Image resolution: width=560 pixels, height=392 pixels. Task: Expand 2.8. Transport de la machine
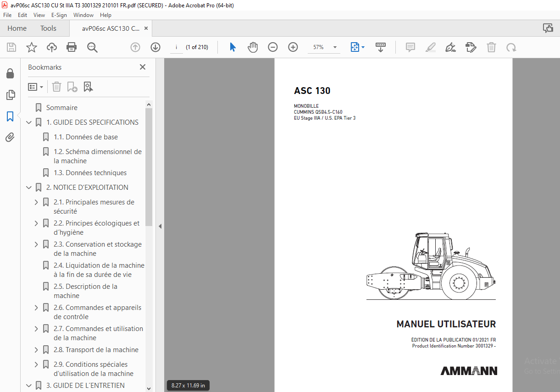(x=36, y=350)
